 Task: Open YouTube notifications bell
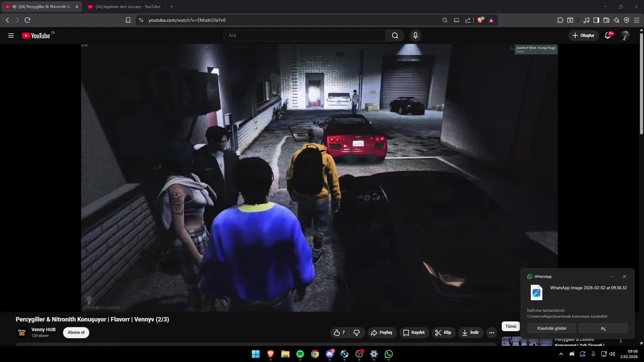(x=608, y=35)
